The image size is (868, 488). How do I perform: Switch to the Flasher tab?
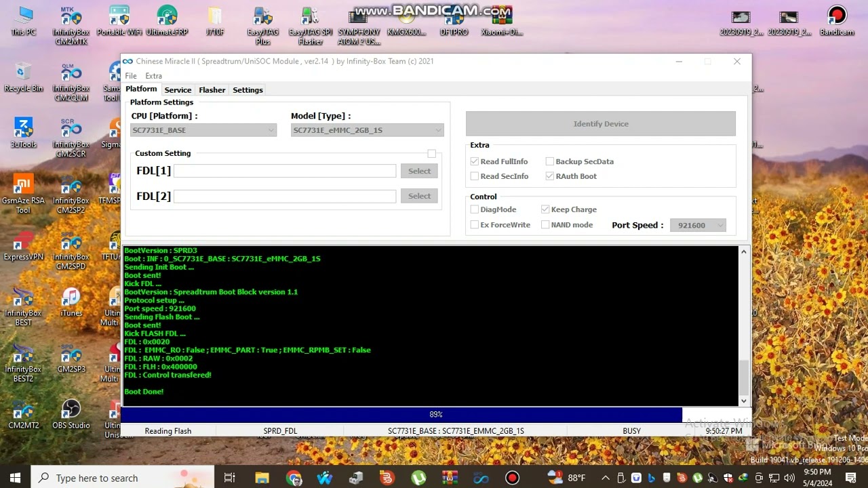(212, 90)
